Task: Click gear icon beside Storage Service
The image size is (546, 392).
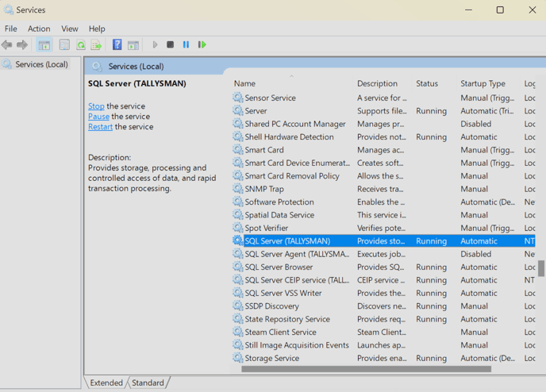Action: click(238, 358)
